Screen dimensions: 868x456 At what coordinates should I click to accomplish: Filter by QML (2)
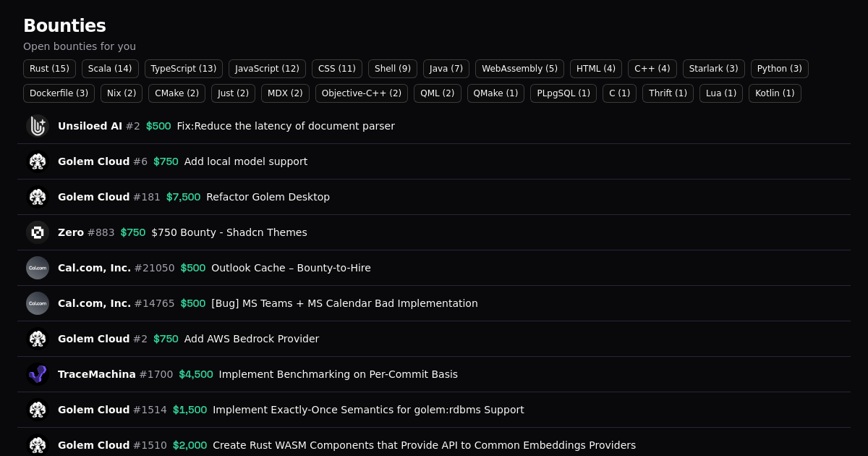coord(438,93)
